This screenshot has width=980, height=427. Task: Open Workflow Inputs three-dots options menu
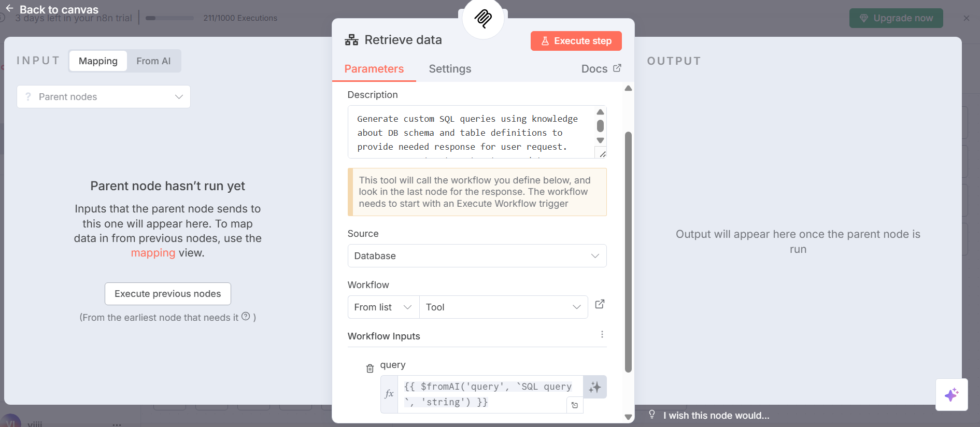(x=602, y=335)
